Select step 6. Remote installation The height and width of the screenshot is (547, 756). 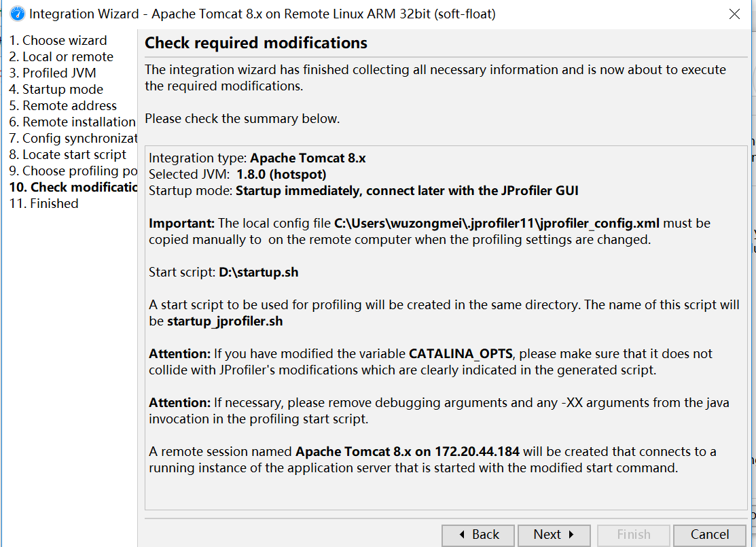coord(72,122)
